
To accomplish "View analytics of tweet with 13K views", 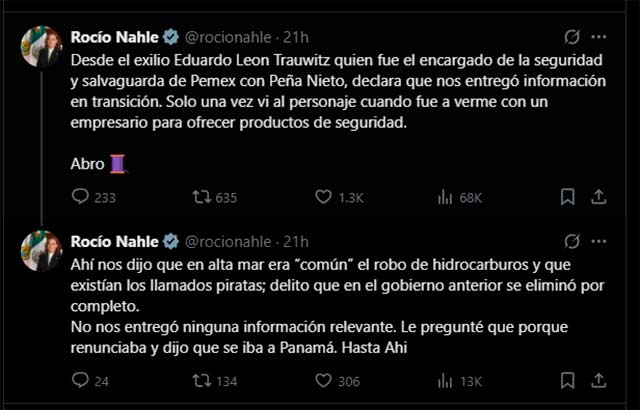I will (446, 380).
